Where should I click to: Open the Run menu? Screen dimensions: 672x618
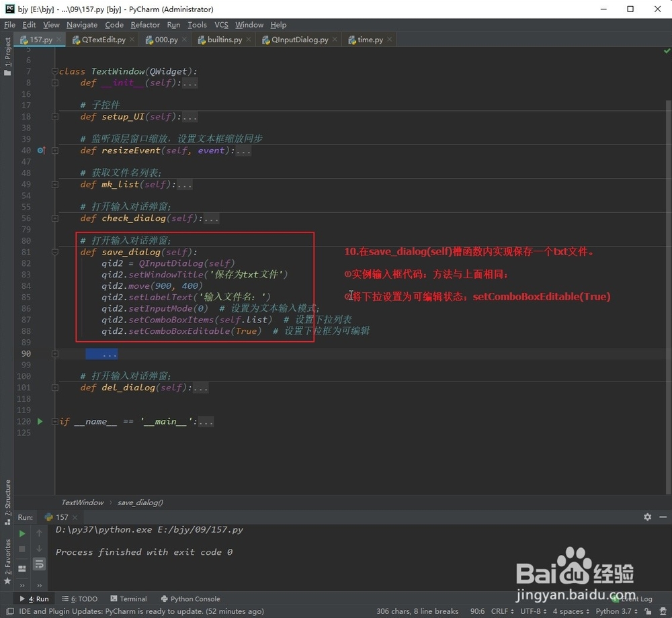click(173, 25)
